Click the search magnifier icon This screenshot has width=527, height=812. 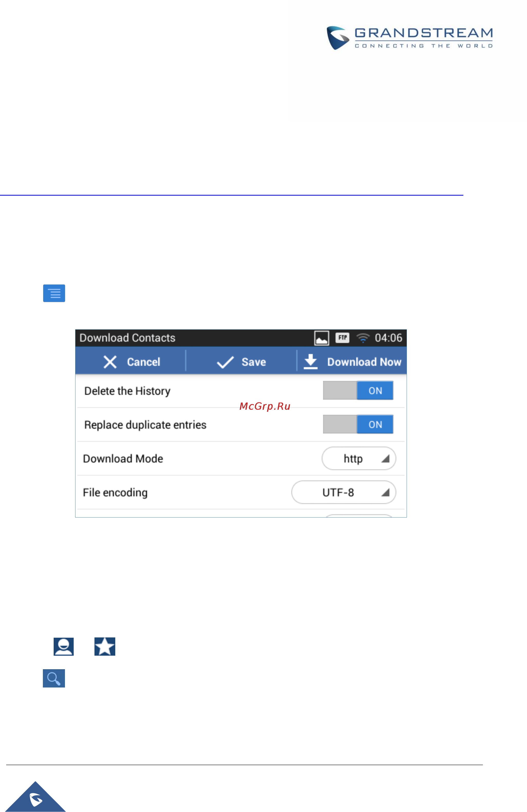54,678
